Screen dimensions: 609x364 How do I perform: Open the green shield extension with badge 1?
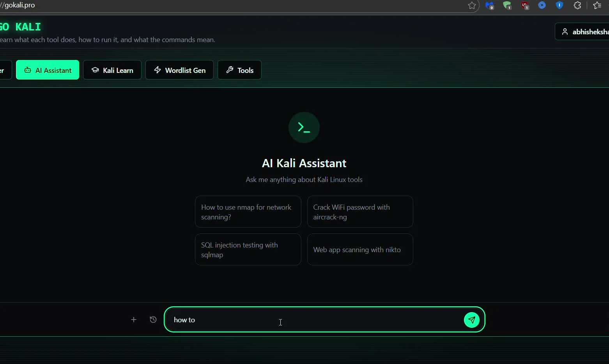click(x=507, y=5)
